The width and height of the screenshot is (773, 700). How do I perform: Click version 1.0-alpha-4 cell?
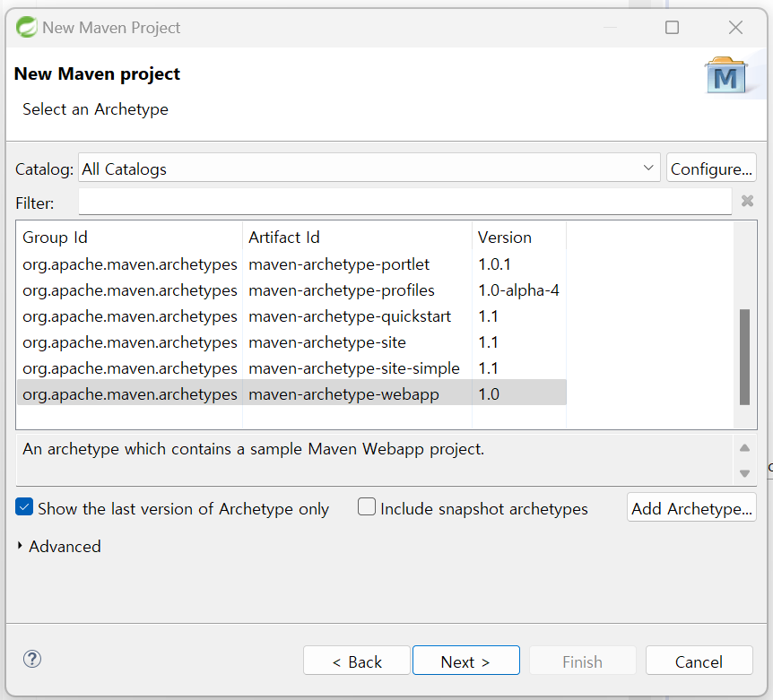coord(518,290)
